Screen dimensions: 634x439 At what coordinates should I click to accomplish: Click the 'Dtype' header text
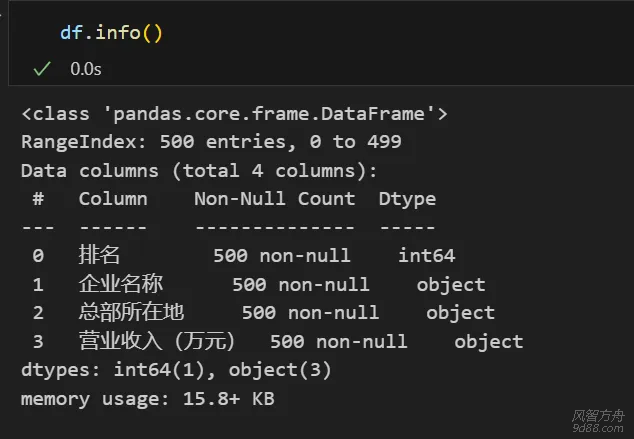pyautogui.click(x=407, y=198)
